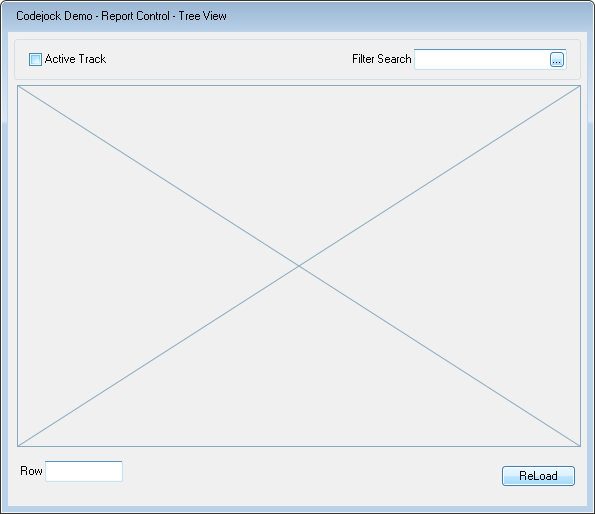Click empty panel space beside Active Track

[x=228, y=60]
